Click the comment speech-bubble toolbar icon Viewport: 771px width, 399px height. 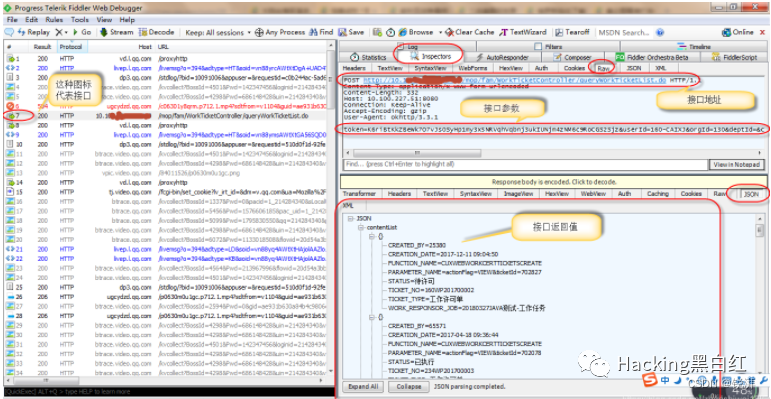(x=9, y=32)
